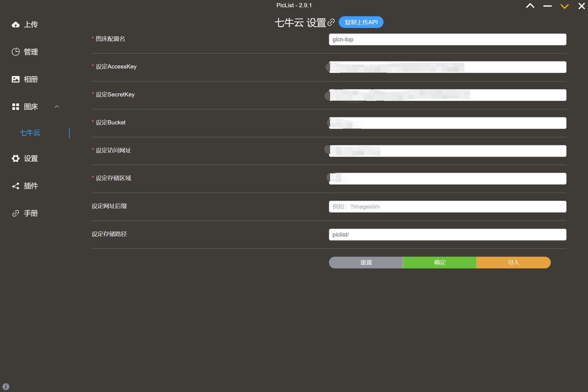Viewport: 588px width, 392px height.
Task: Toggle the 图床 menu label
Action: (x=31, y=107)
